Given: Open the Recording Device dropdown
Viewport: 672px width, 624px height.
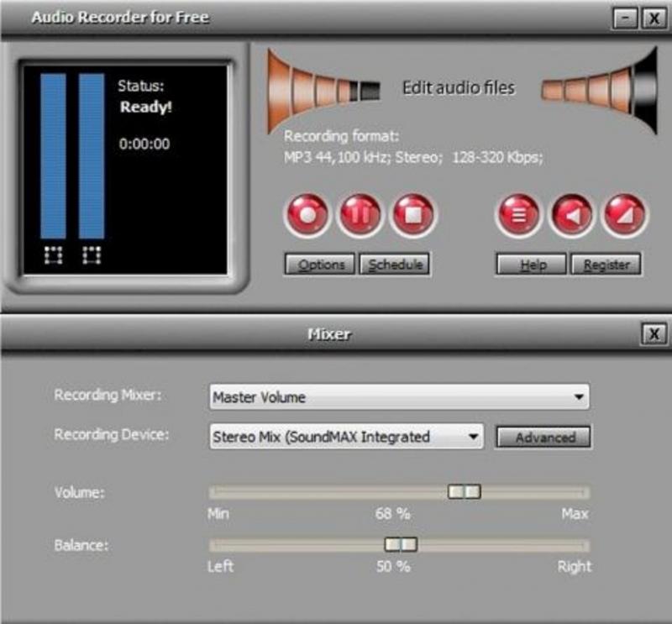Looking at the screenshot, I should [473, 437].
